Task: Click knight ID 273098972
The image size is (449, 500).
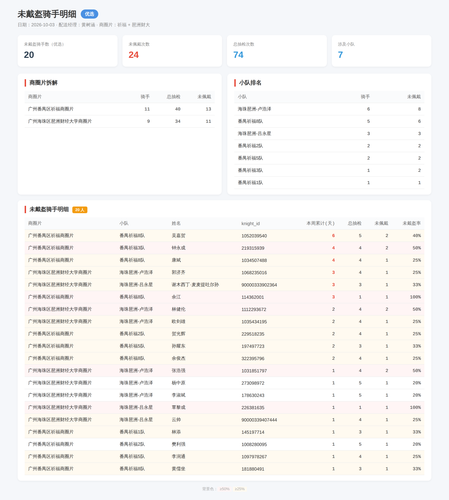Action: pyautogui.click(x=253, y=383)
